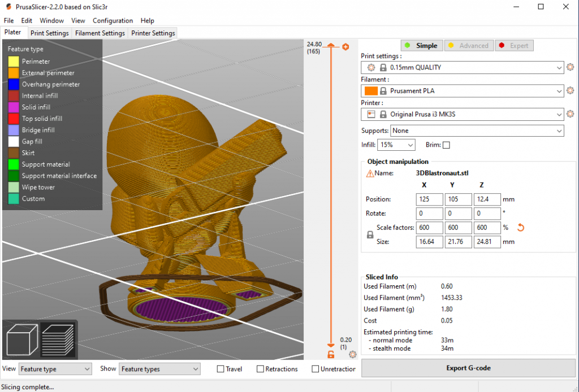Open the print settings dropdown 0.15mm QUALITY
Viewport: 579px width, 392px height.
pos(462,67)
